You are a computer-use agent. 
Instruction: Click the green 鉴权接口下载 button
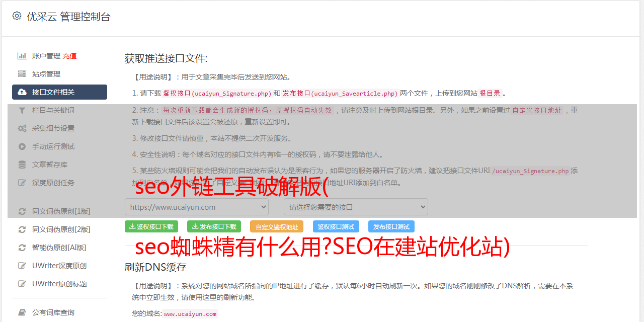click(x=151, y=226)
